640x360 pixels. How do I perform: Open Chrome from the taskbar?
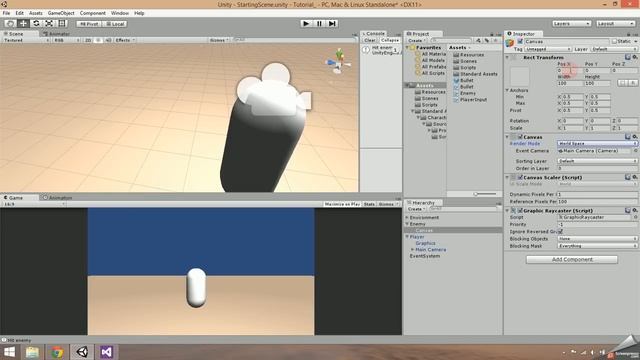[x=57, y=352]
